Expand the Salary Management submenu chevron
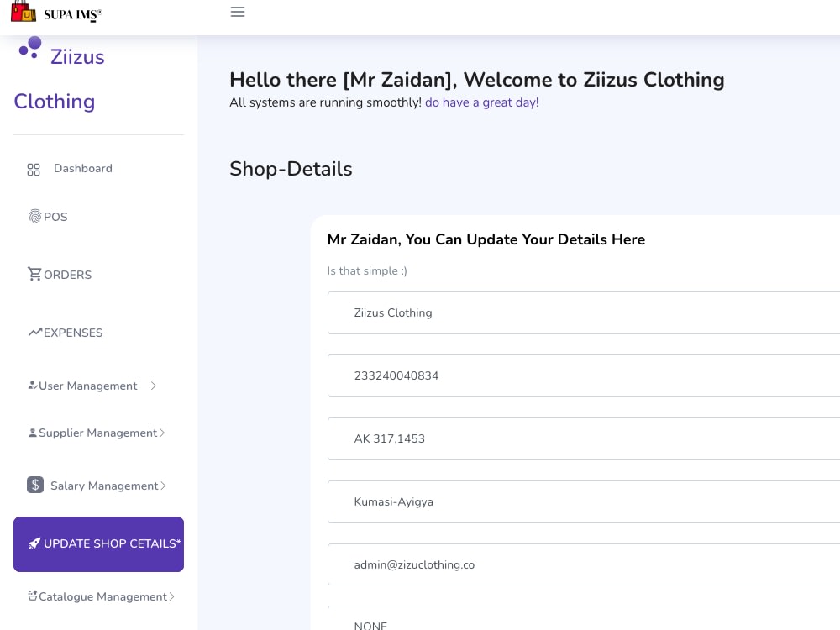This screenshot has height=630, width=840. click(x=163, y=486)
